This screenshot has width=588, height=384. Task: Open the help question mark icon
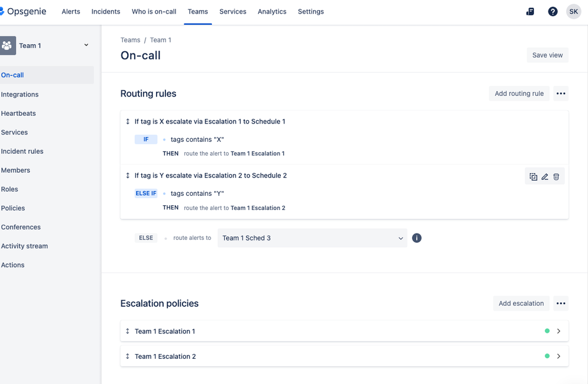coord(552,12)
